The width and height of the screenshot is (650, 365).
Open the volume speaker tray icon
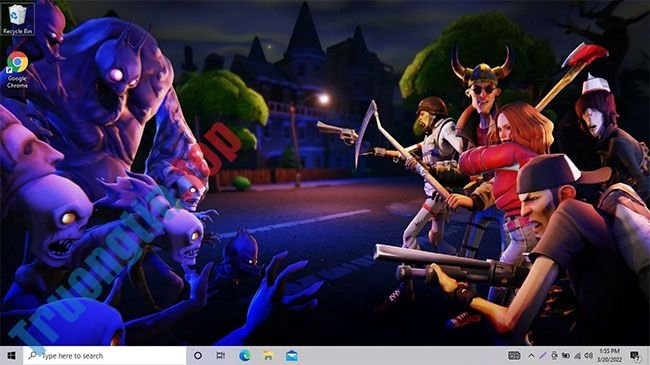point(589,355)
